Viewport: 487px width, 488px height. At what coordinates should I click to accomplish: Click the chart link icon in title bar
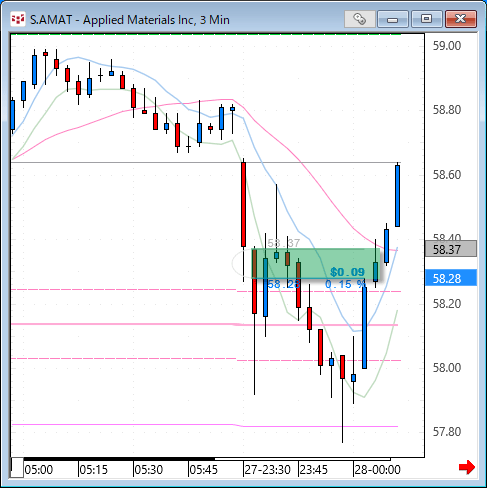360,19
